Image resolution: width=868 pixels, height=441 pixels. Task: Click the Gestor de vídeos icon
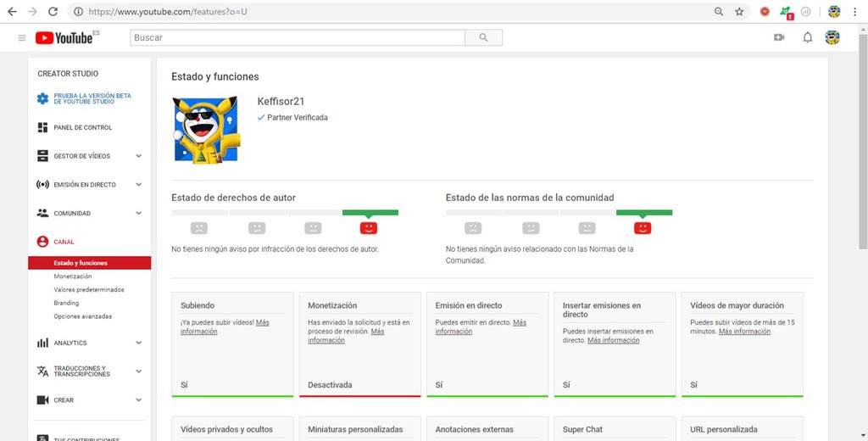click(x=42, y=156)
